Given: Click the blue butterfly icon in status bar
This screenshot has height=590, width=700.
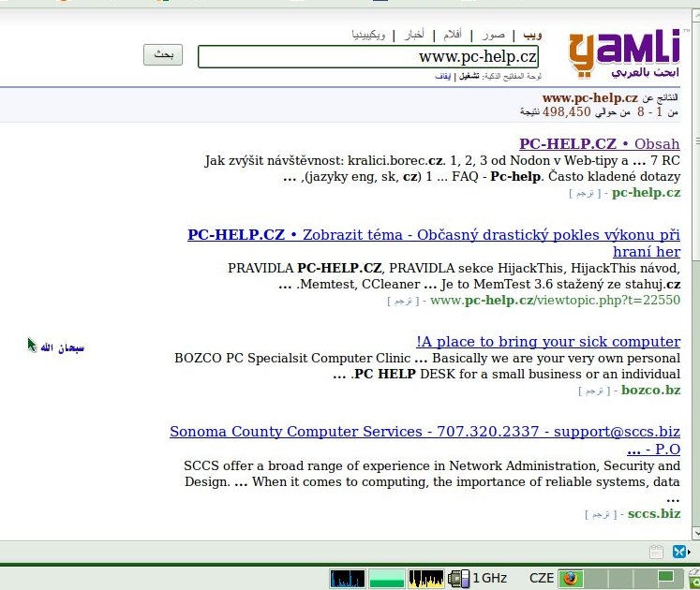Looking at the screenshot, I should (x=679, y=552).
